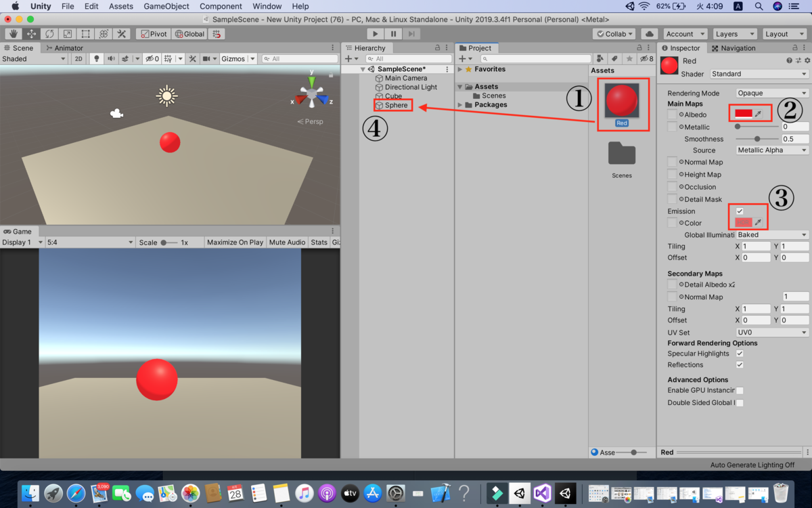Image resolution: width=812 pixels, height=508 pixels.
Task: Toggle Global handle rotation button
Action: 189,34
